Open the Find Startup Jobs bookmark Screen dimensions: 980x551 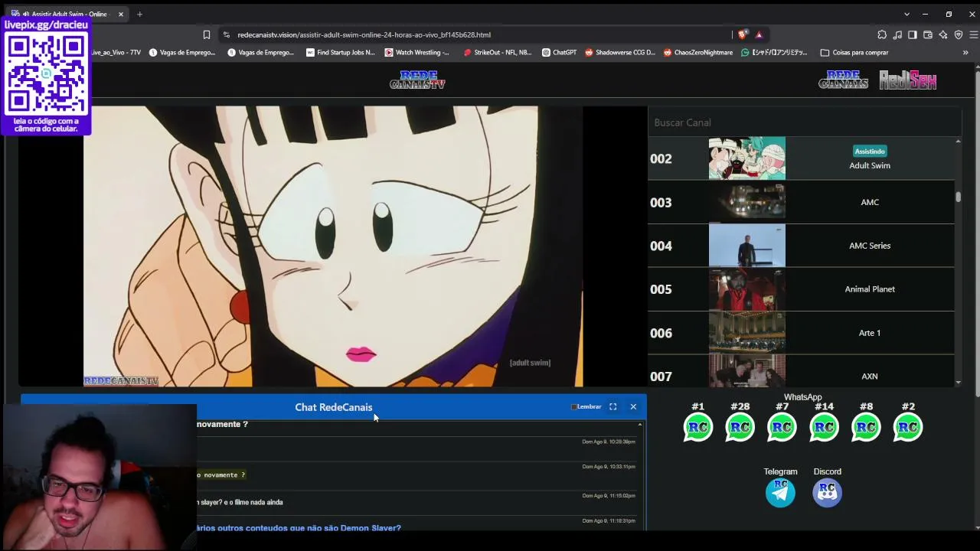click(x=341, y=53)
